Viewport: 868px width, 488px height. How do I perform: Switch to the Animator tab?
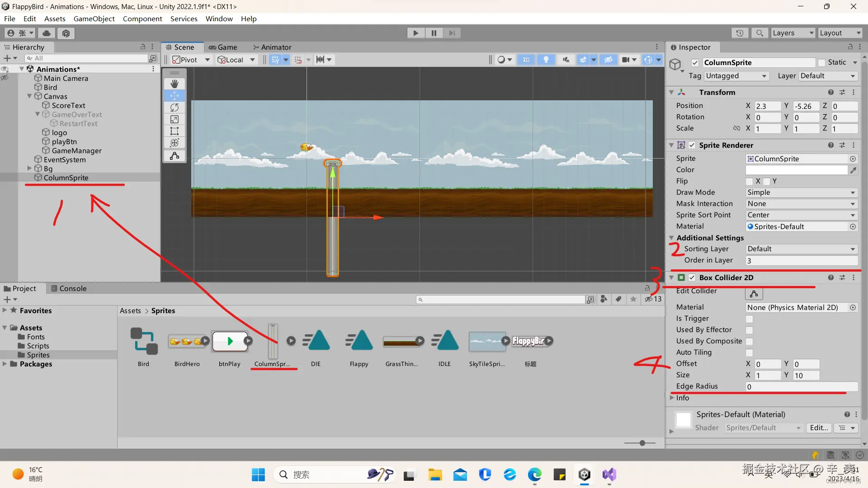pos(272,47)
